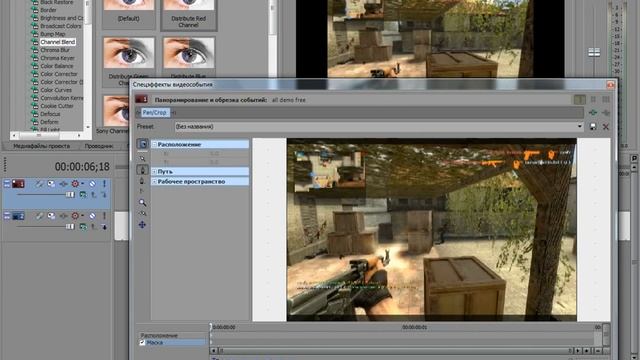This screenshot has width=640, height=360.
Task: Click the effects list horizontal scrollbar
Action: [47, 135]
